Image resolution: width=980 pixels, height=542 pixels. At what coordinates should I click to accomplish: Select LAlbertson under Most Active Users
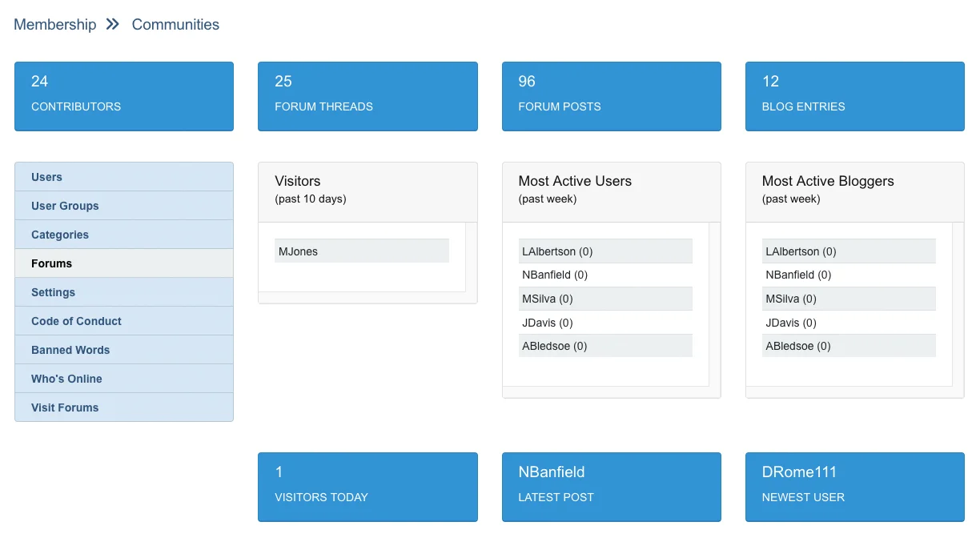(x=605, y=251)
